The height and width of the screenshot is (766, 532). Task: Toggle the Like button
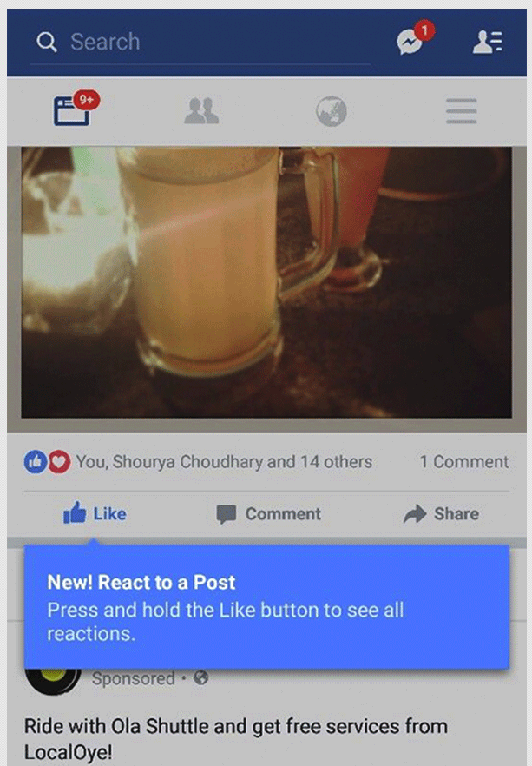pyautogui.click(x=95, y=513)
